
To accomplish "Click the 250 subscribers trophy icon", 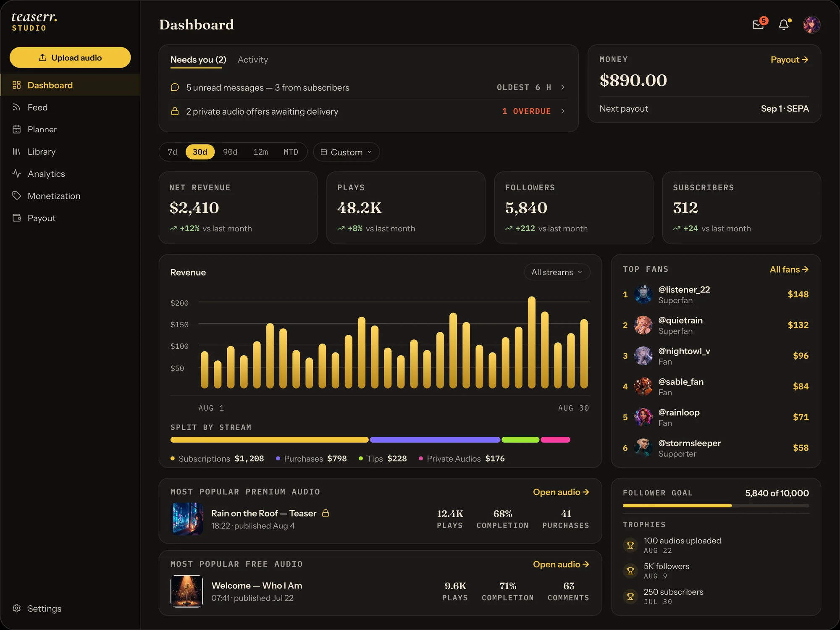I will 630,596.
